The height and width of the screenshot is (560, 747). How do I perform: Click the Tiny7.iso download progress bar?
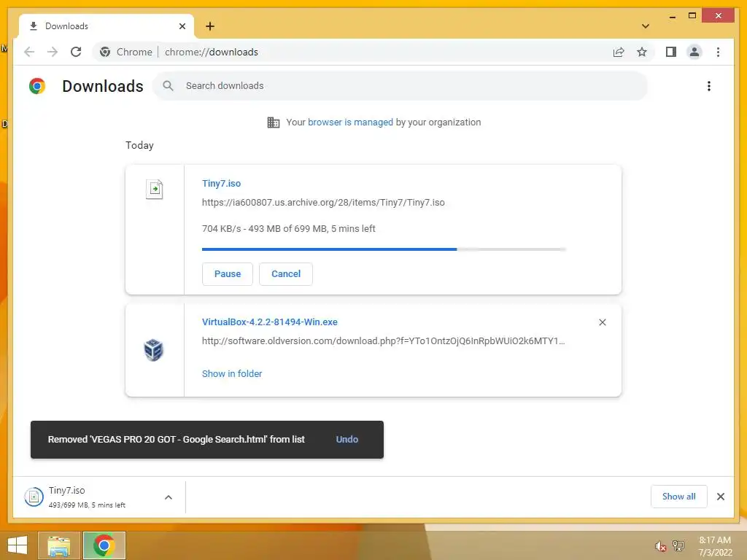(384, 249)
